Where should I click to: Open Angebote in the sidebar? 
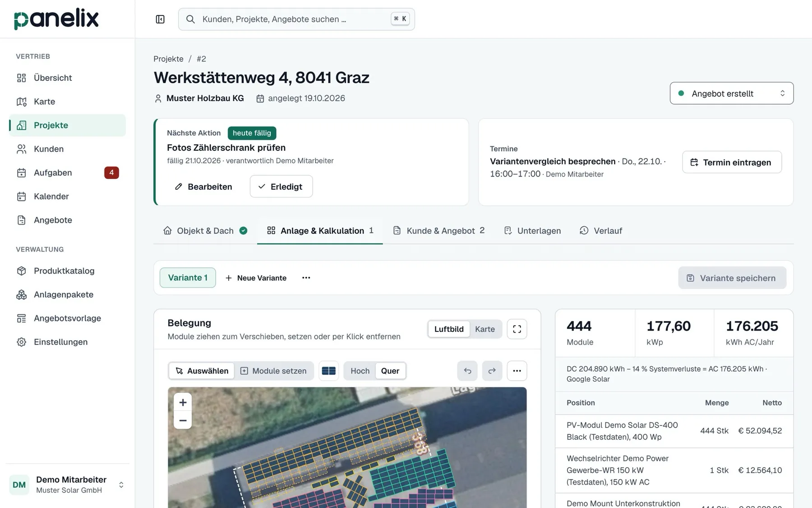click(x=67, y=220)
